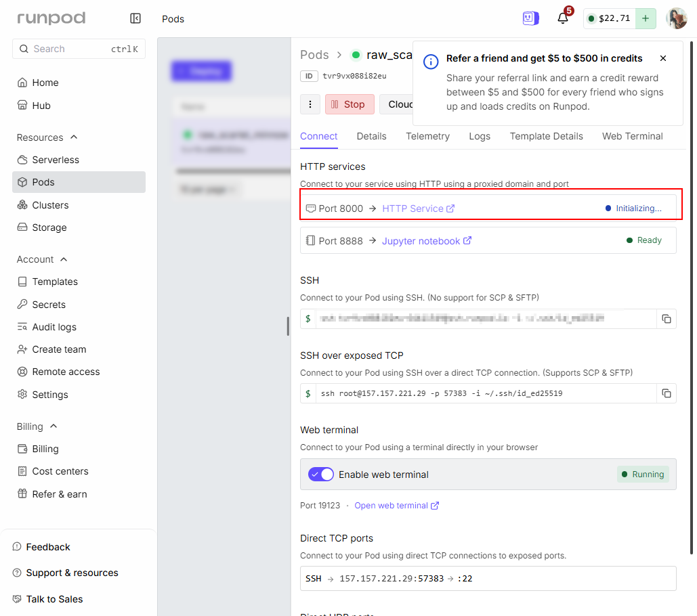Screen dimensions: 697x616
Task: Collapse the Billing section header
Action: coord(37,427)
